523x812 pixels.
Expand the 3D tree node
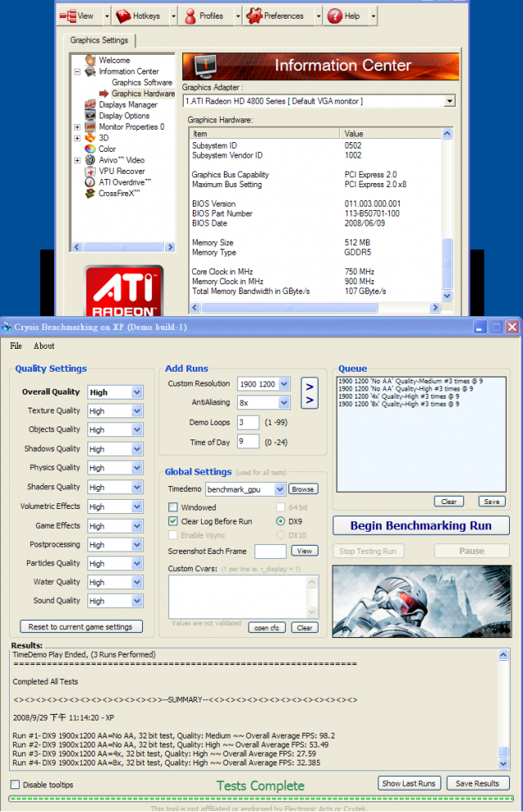[77, 138]
